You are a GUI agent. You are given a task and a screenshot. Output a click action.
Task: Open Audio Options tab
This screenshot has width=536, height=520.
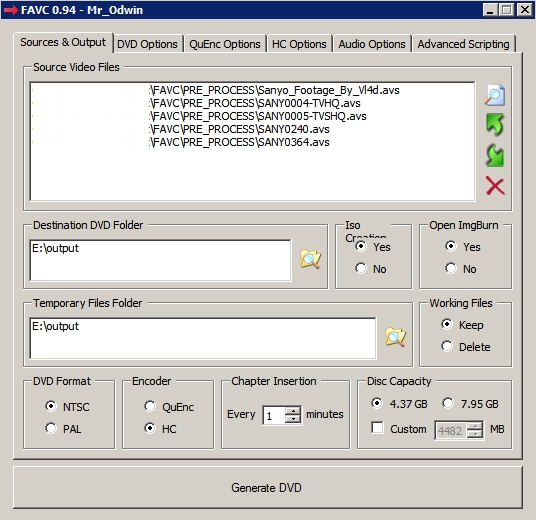click(372, 44)
